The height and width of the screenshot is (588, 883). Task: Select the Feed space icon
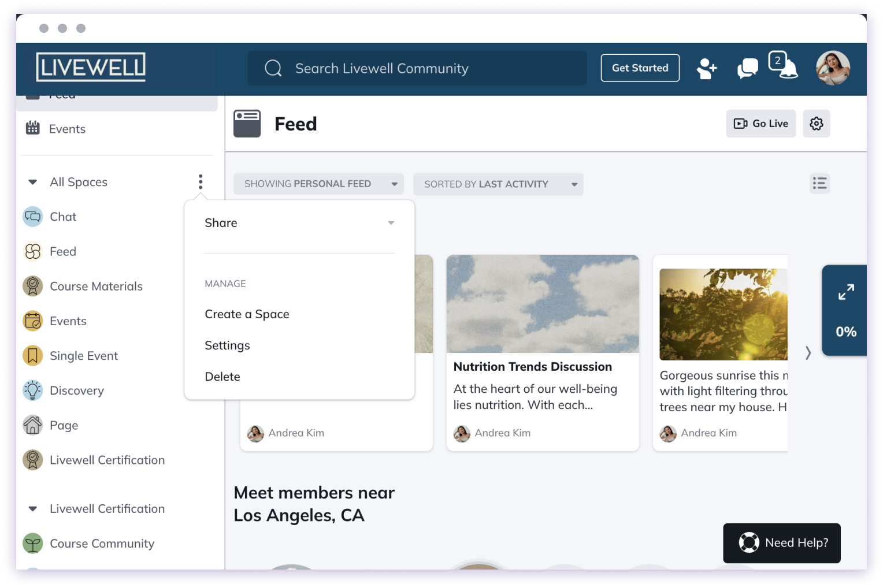[x=33, y=251]
